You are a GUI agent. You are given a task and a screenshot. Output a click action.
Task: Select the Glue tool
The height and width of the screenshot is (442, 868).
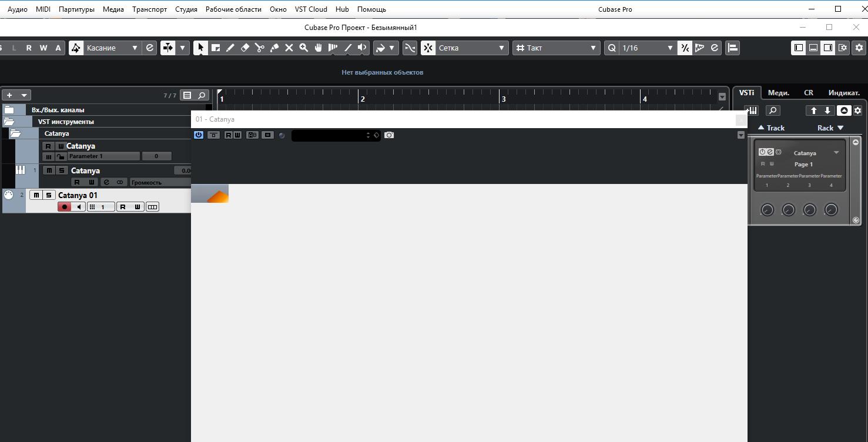[x=274, y=48]
